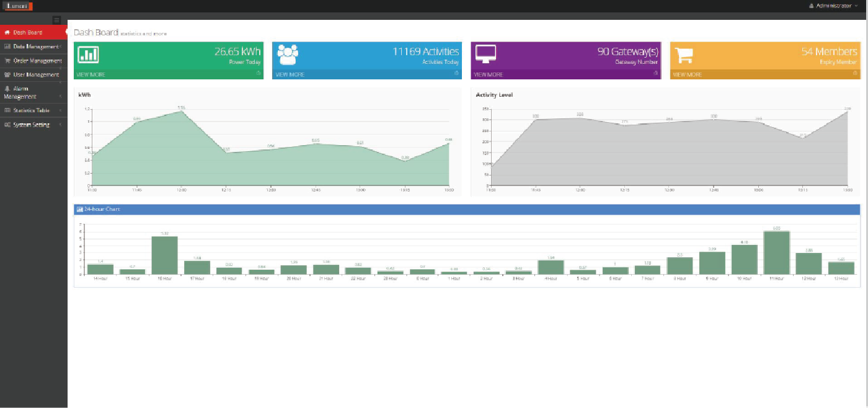Click the Activity Level chart title
The width and height of the screenshot is (868, 408).
tap(494, 95)
